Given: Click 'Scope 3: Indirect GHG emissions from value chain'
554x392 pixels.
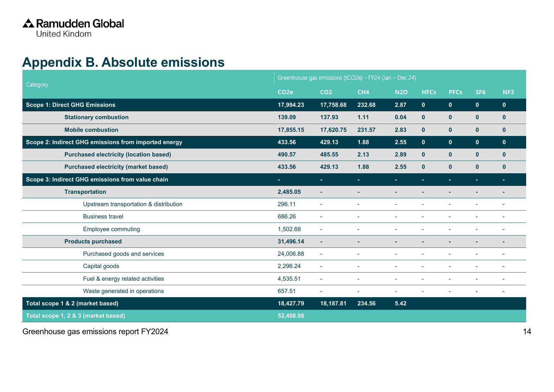Looking at the screenshot, I should 97,180.
